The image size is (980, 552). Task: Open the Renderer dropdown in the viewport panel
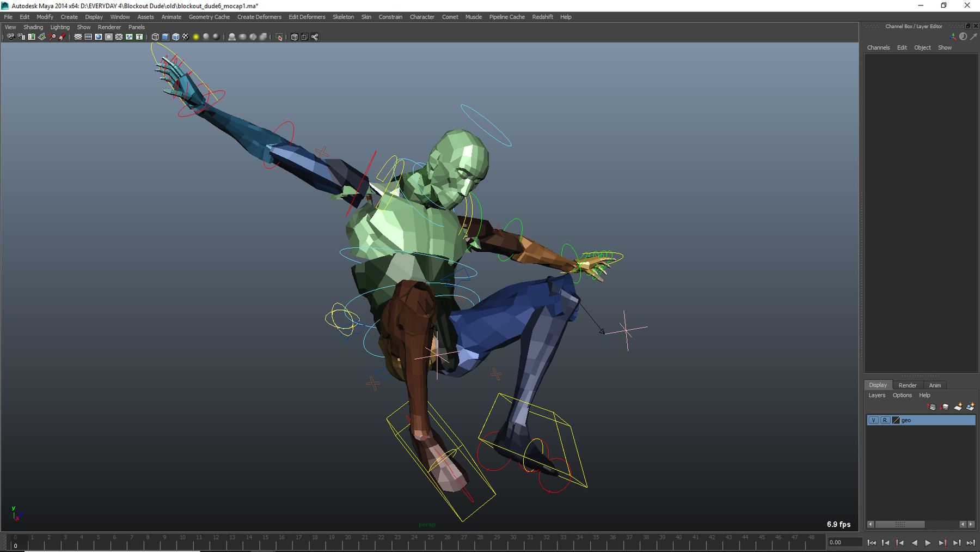[x=109, y=27]
